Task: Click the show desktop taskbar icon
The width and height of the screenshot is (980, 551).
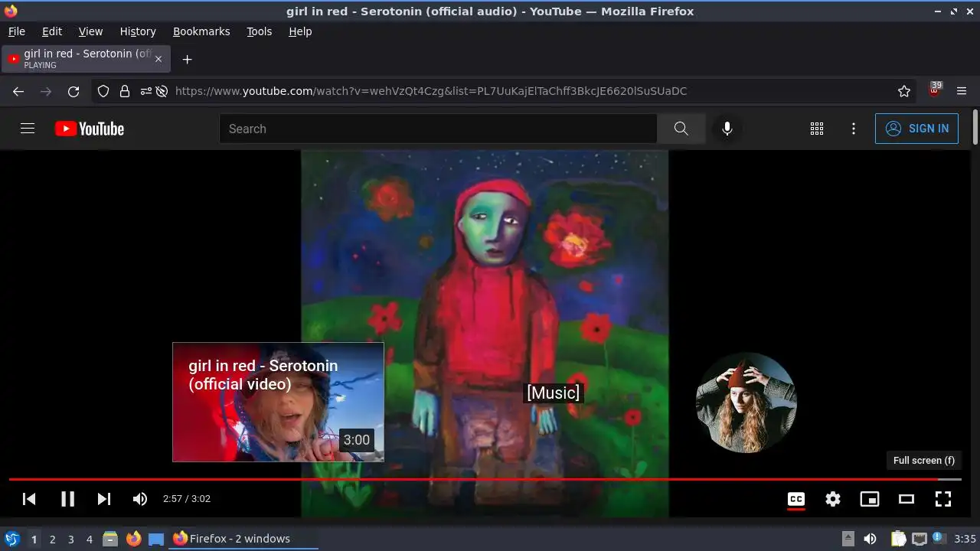Action: click(156, 539)
